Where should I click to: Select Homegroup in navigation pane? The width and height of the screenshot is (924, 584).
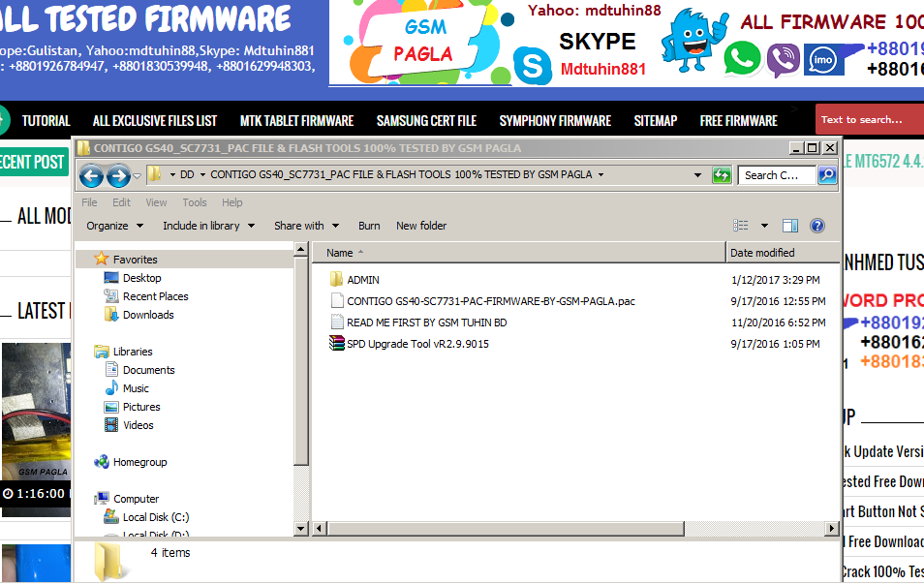(139, 462)
